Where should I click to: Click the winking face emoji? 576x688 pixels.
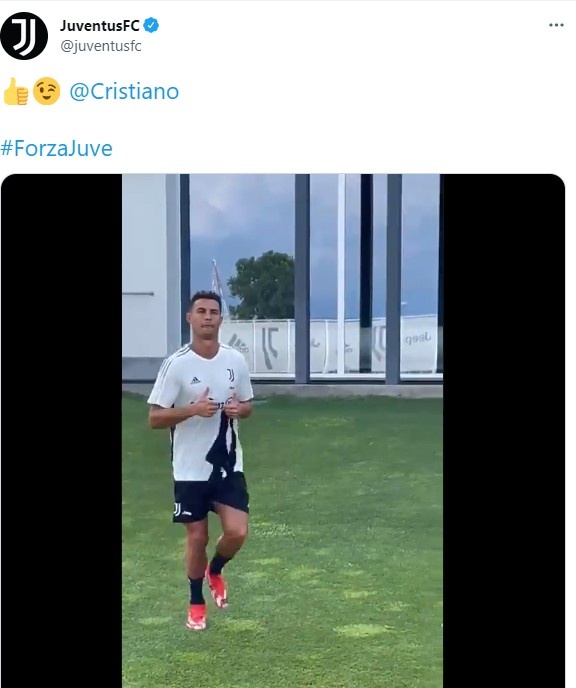coord(47,91)
